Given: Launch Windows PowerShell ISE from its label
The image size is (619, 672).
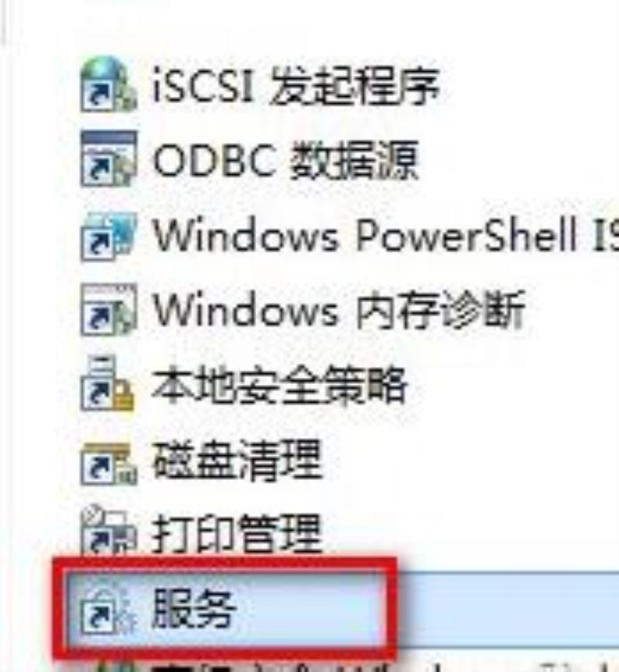Looking at the screenshot, I should coord(385,235).
